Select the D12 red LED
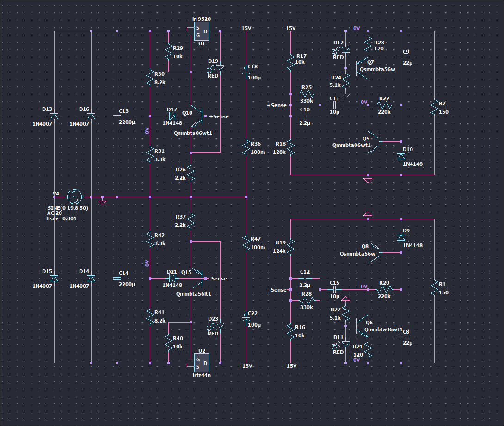This screenshot has height=426, width=504. (342, 50)
